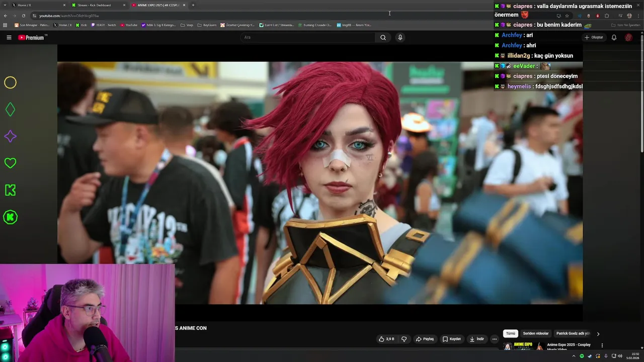
Task: Open system volume tray icon
Action: pyautogui.click(x=620, y=356)
